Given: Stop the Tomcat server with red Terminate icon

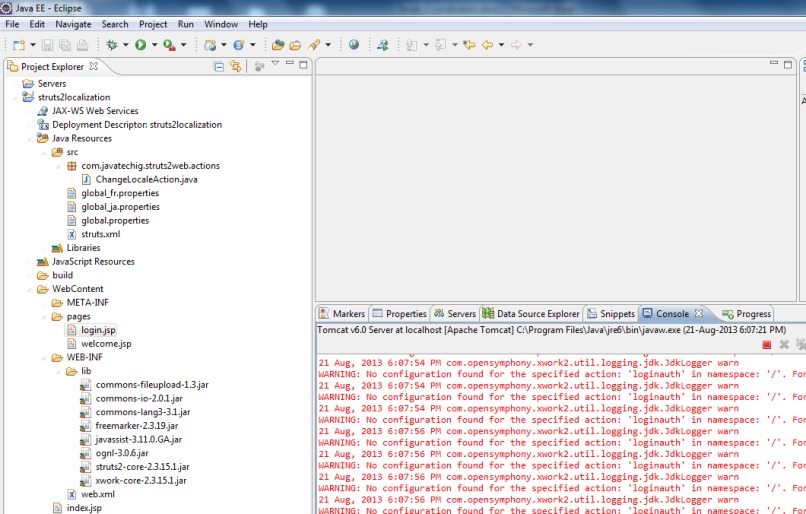Looking at the screenshot, I should (766, 344).
